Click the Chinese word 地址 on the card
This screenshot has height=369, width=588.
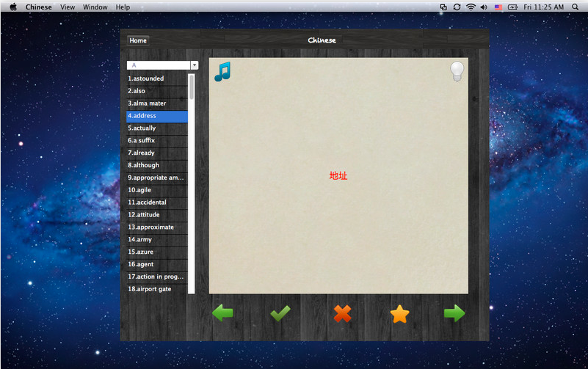[x=338, y=175]
